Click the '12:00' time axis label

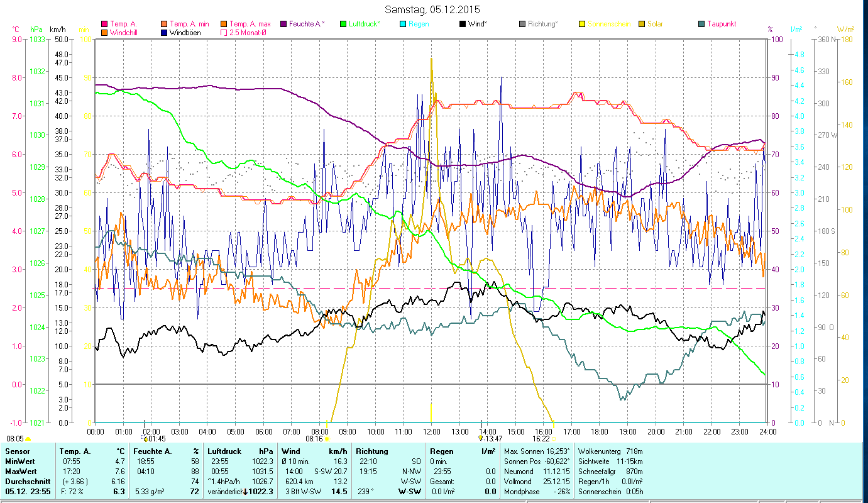(x=431, y=431)
